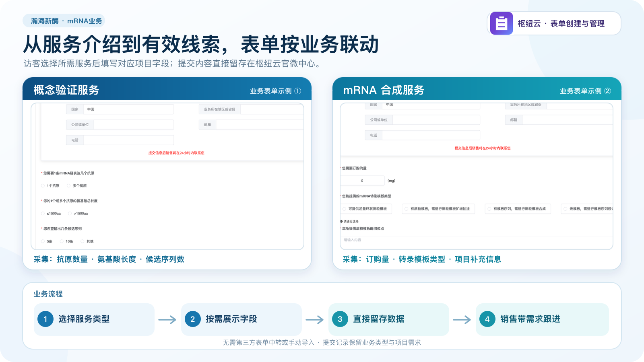Click 您能提供的mRNA转录模板类型 question label
Screen dimensions: 644x362
[367, 196]
